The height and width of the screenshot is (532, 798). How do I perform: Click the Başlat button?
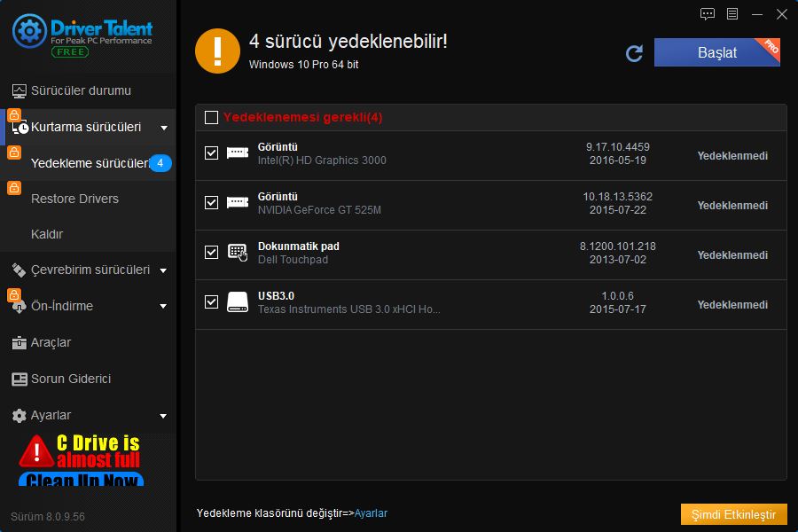(x=716, y=52)
